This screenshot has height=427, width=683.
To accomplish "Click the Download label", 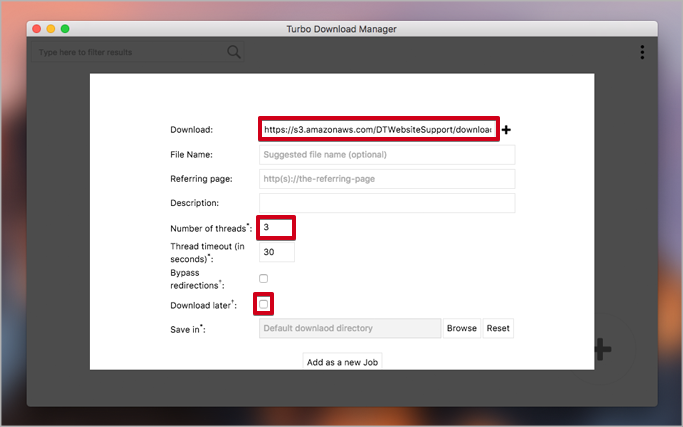I will coord(191,130).
